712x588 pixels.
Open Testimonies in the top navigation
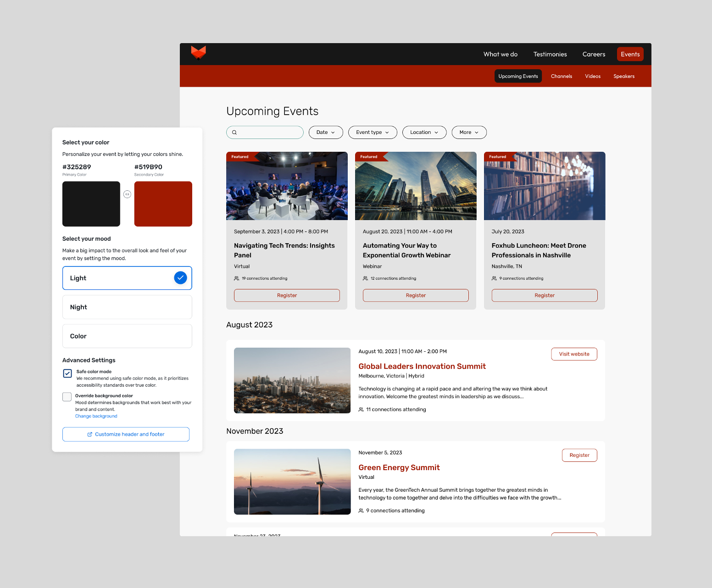(x=550, y=54)
